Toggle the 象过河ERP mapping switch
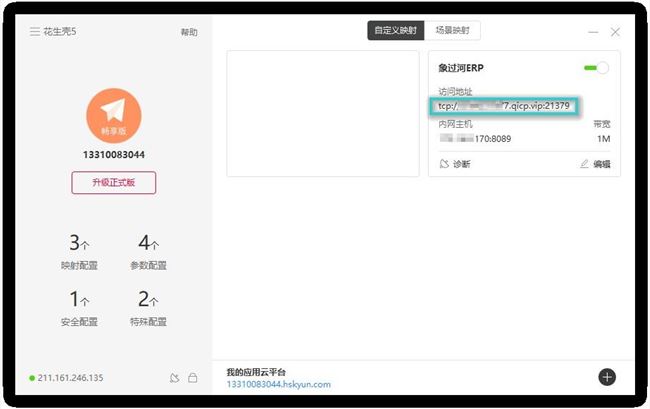This screenshot has height=409, width=650. [596, 68]
